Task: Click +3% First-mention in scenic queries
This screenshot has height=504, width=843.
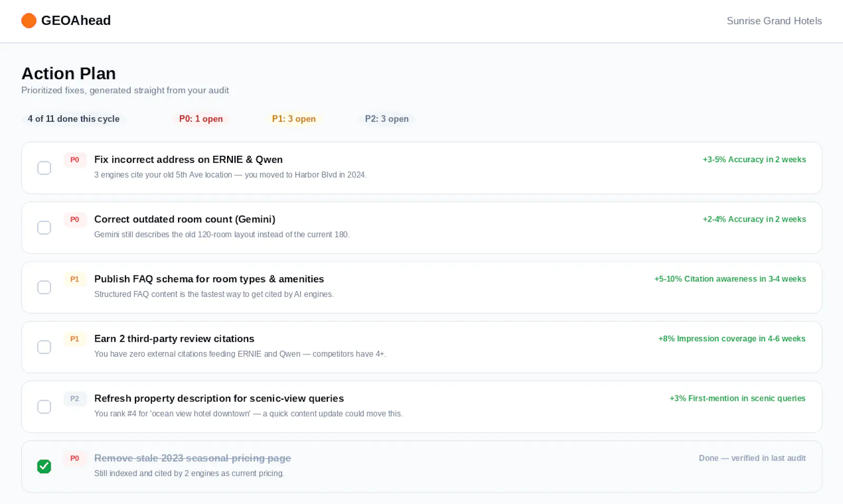Action: tap(738, 399)
